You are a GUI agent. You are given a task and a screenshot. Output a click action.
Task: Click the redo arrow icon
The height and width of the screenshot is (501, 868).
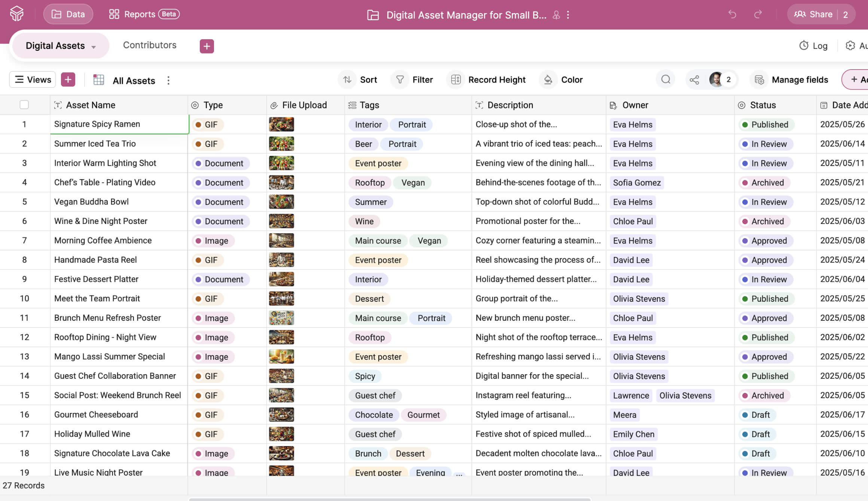tap(758, 14)
